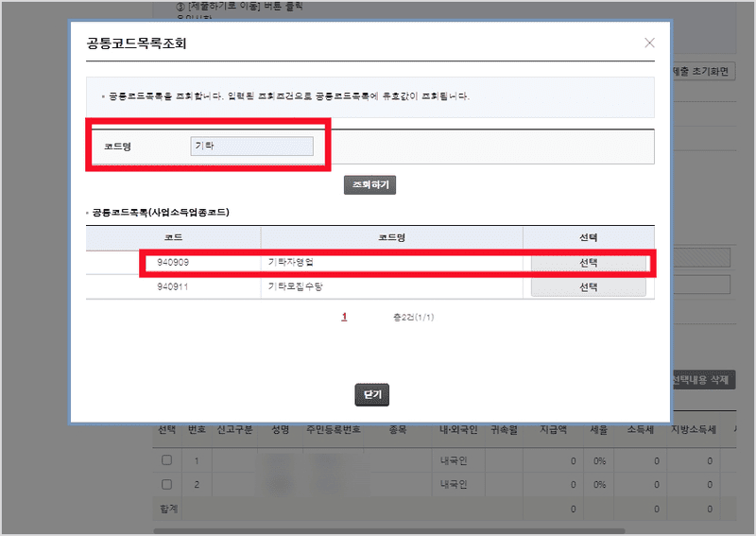Screen dimensions: 756x536
Task: Click the 조회하기 search button
Action: (x=369, y=184)
